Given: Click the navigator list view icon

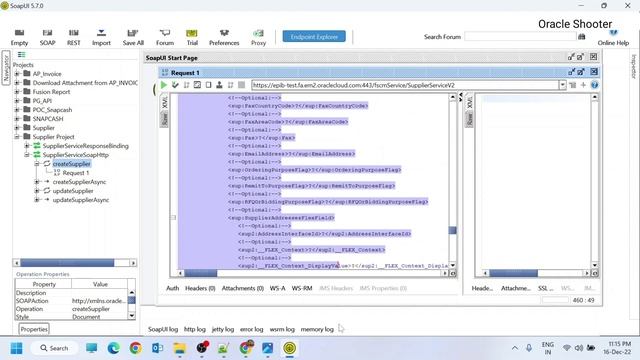Looking at the screenshot, I should [21, 55].
